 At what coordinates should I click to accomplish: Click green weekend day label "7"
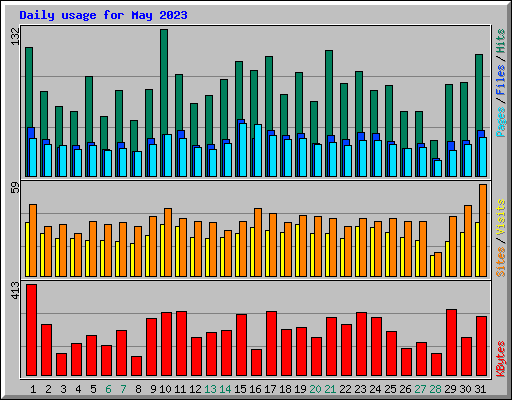[123, 389]
